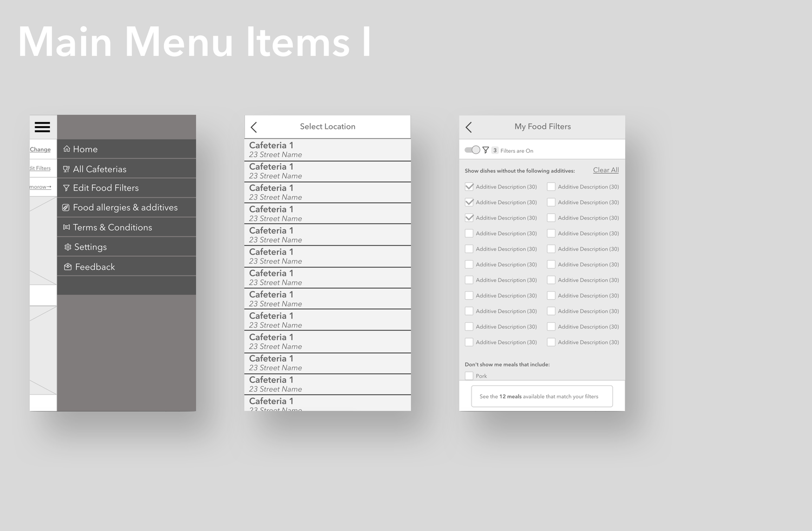Open Feedback menu item
This screenshot has width=812, height=531.
pos(127,267)
